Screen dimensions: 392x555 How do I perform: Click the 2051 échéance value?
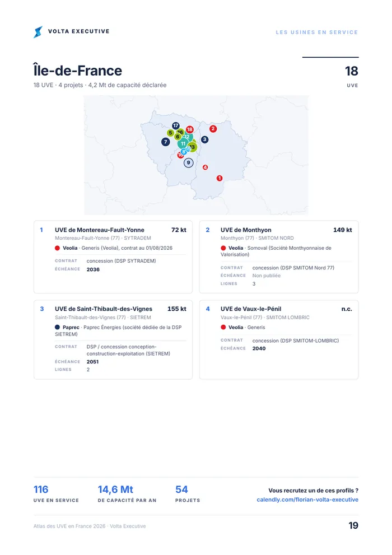point(93,362)
